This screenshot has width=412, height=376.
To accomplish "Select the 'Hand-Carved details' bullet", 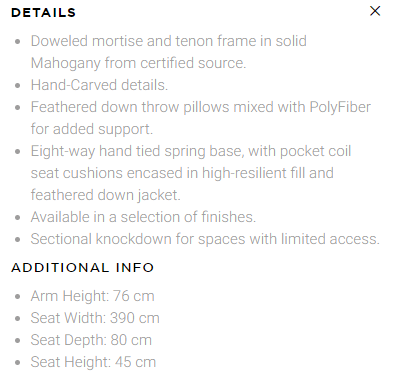I will pyautogui.click(x=99, y=85).
